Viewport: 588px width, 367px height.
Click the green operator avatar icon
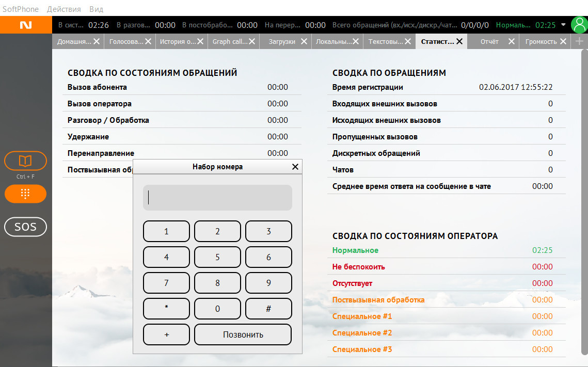(x=579, y=25)
